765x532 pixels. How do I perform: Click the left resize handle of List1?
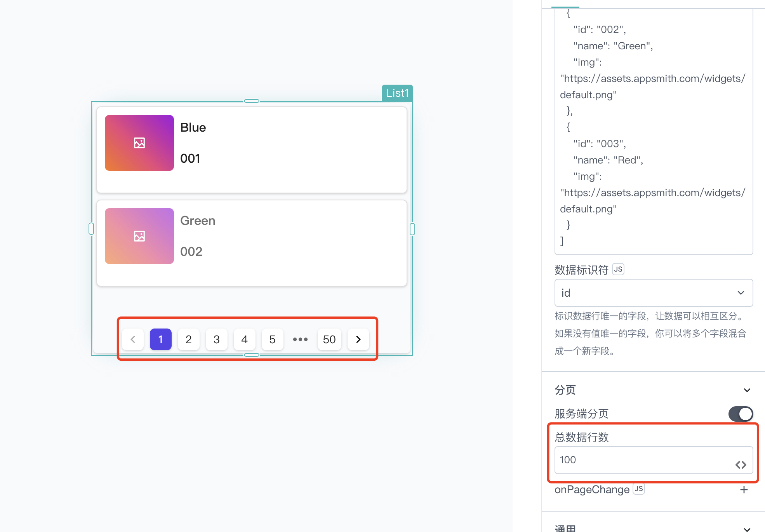[91, 229]
